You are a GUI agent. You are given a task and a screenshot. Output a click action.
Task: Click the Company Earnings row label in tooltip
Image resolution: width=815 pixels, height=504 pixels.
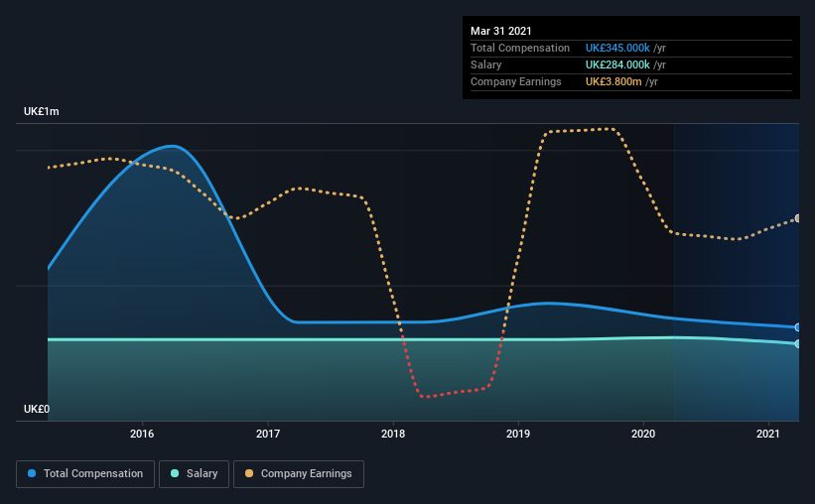pyautogui.click(x=515, y=81)
